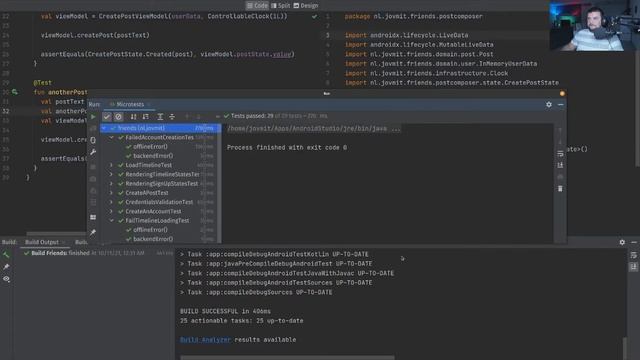Pin the Microtests run tab

[93, 232]
